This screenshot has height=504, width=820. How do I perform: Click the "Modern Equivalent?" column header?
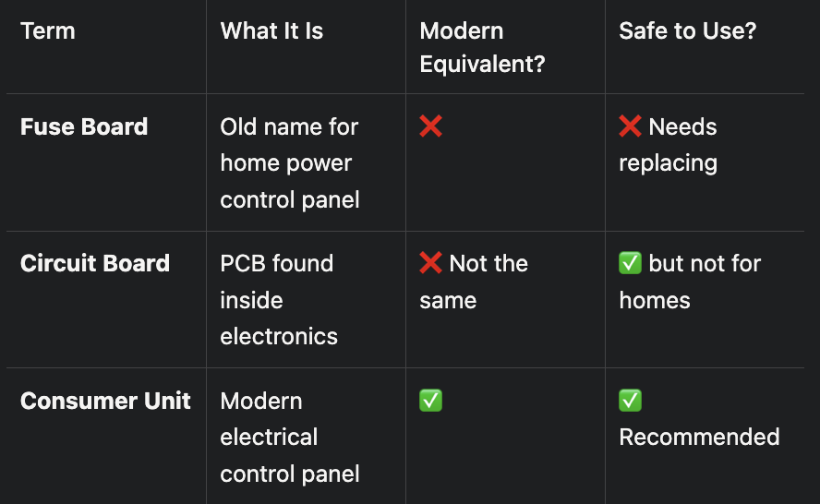tap(480, 48)
